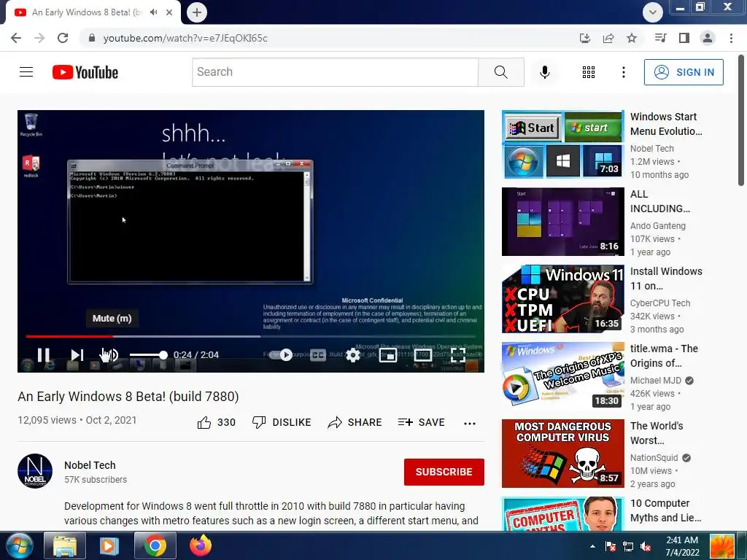The width and height of the screenshot is (747, 560).
Task: Toggle Chrome side panel
Action: click(684, 38)
